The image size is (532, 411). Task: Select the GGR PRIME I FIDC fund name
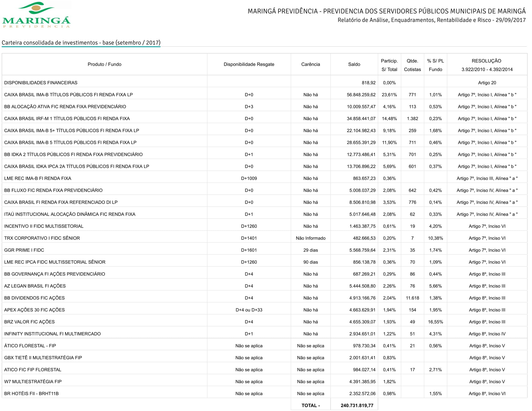pyautogui.click(x=24, y=250)
